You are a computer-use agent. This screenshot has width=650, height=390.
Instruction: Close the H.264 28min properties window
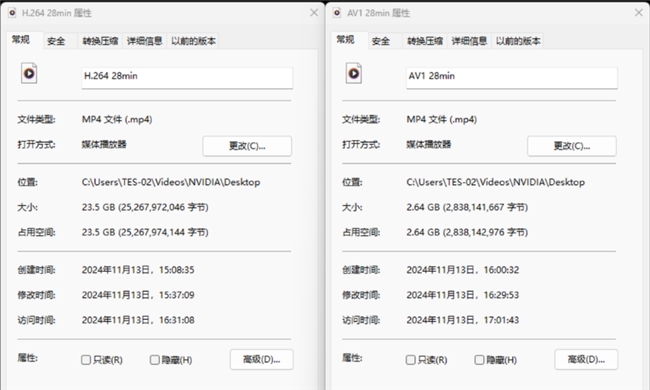pos(314,13)
